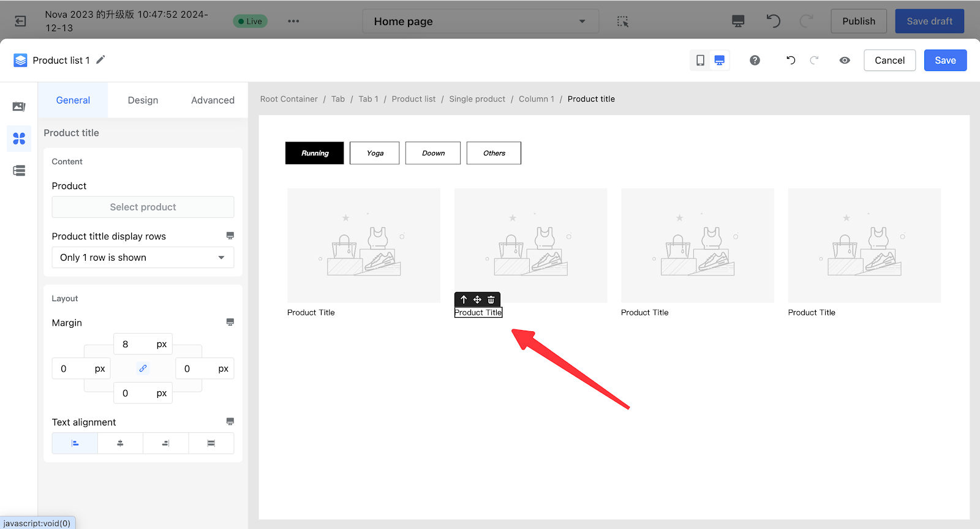Click the blue Save button

click(944, 60)
